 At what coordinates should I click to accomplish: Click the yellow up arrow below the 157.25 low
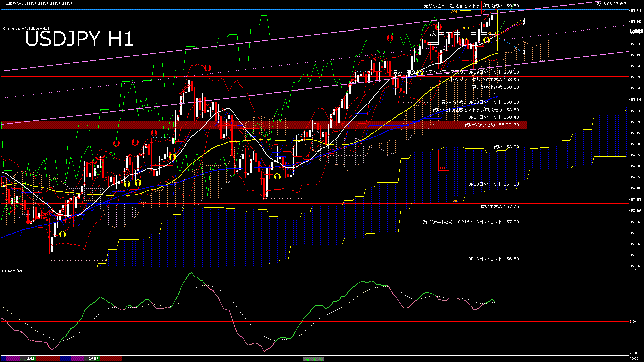(277, 176)
